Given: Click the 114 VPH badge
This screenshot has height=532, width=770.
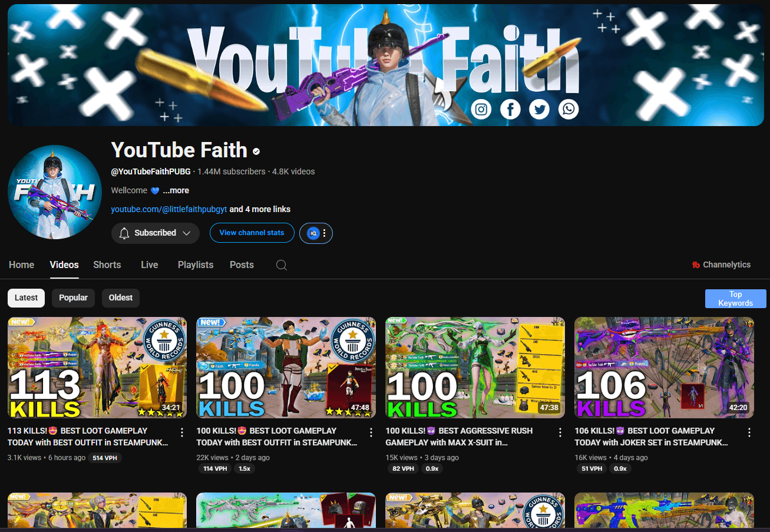Looking at the screenshot, I should pos(215,469).
